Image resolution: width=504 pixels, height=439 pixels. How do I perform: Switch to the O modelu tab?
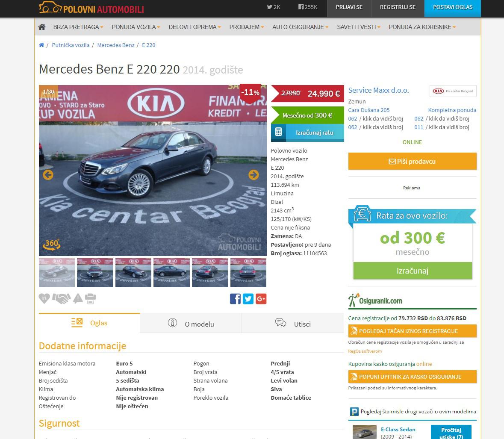click(191, 324)
